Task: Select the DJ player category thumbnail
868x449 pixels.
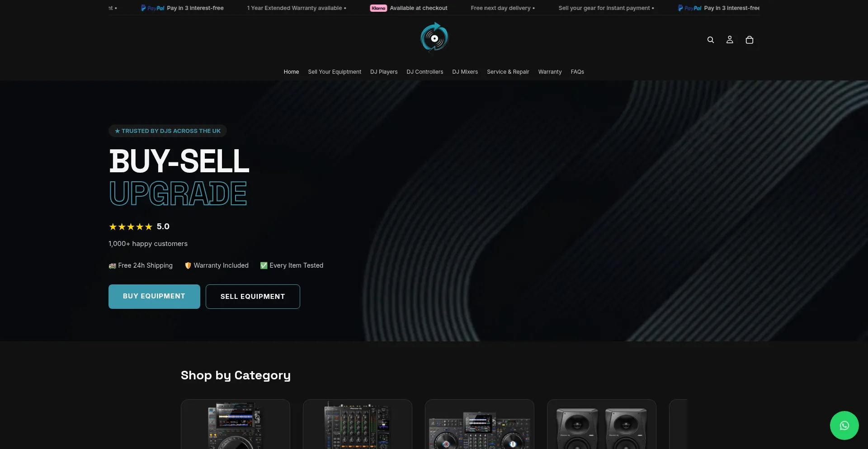Action: click(x=235, y=424)
